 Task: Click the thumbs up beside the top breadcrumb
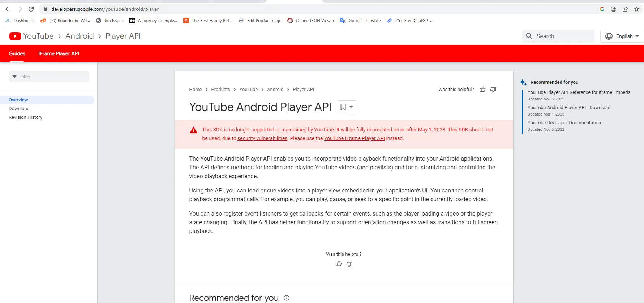482,90
